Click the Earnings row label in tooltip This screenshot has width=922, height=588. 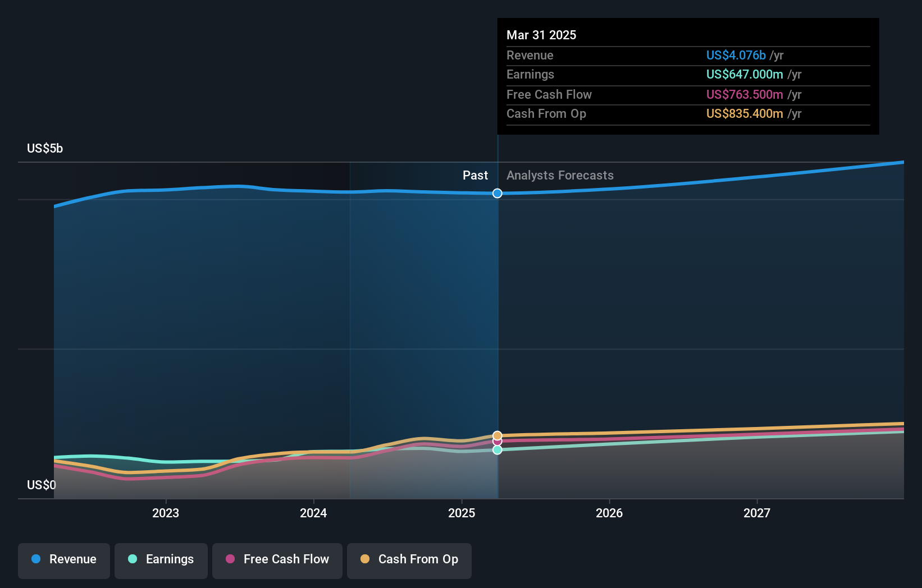pyautogui.click(x=530, y=75)
